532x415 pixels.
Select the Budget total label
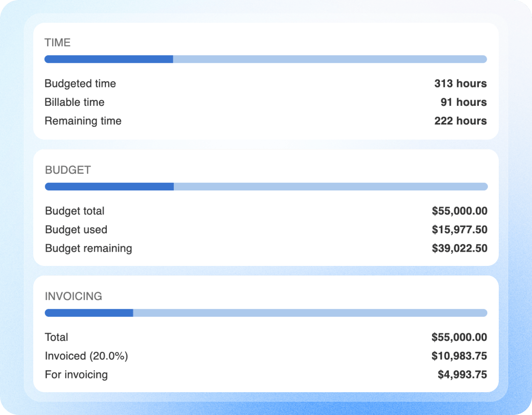point(75,211)
